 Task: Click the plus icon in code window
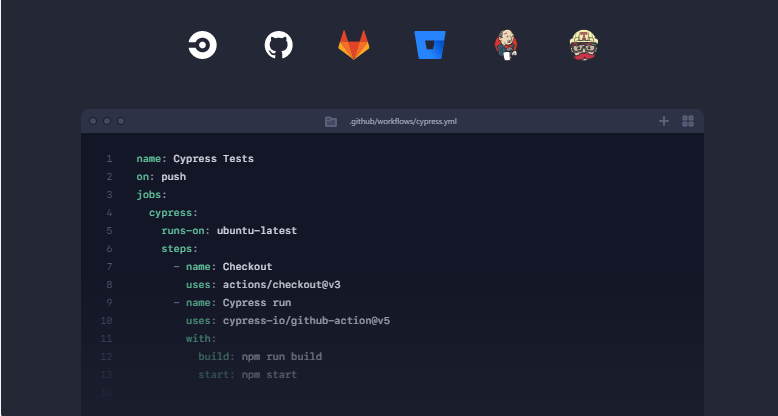(x=664, y=121)
